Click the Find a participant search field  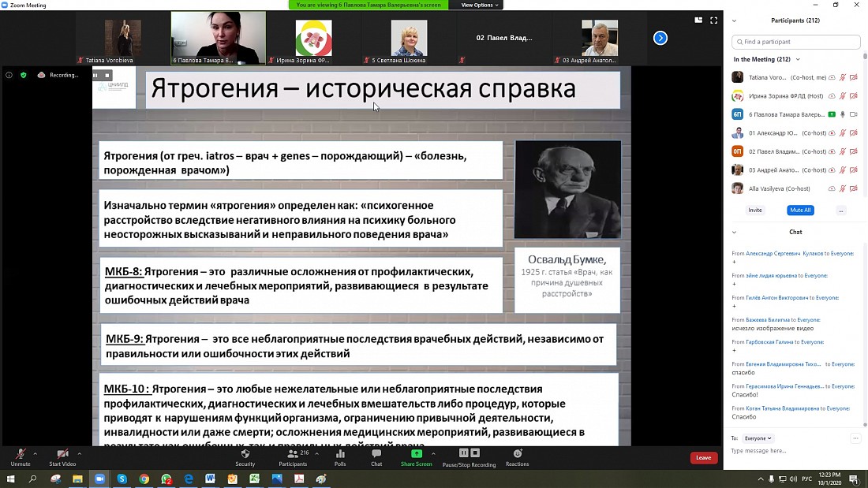[x=796, y=42]
